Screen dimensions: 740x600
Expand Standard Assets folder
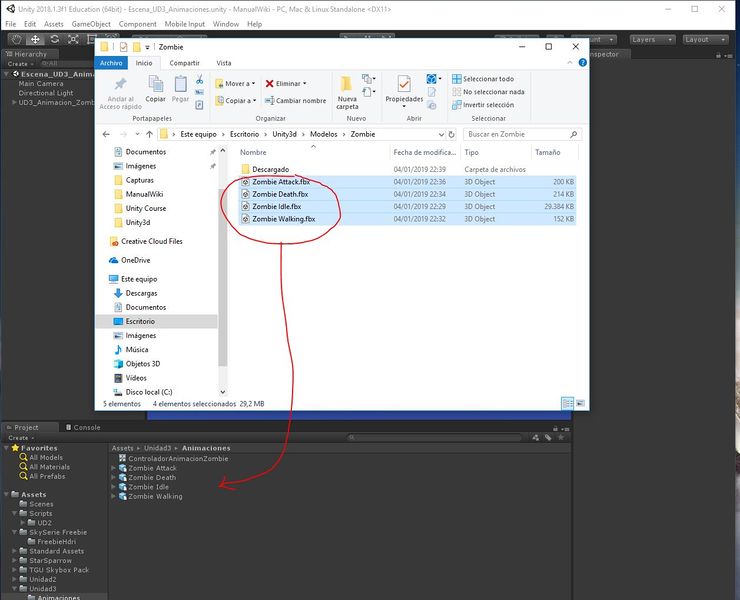[x=14, y=551]
